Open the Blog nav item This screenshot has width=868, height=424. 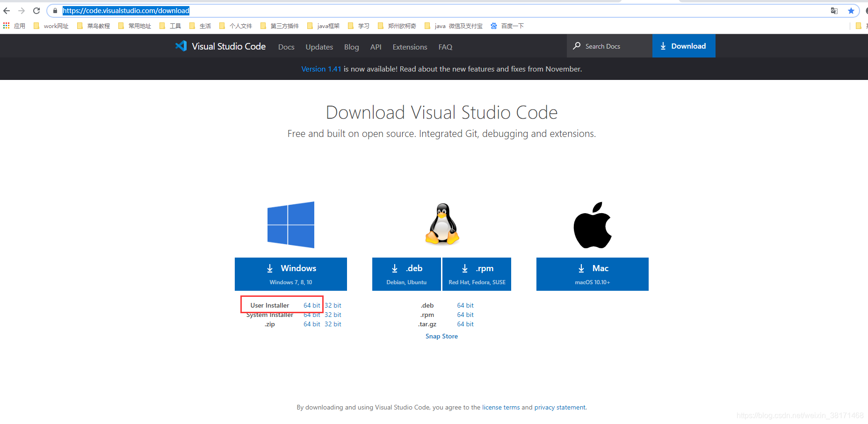[352, 47]
